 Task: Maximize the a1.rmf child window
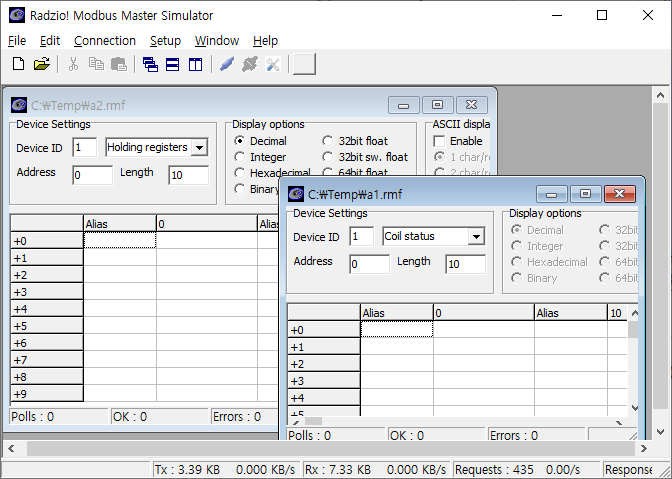click(x=585, y=194)
